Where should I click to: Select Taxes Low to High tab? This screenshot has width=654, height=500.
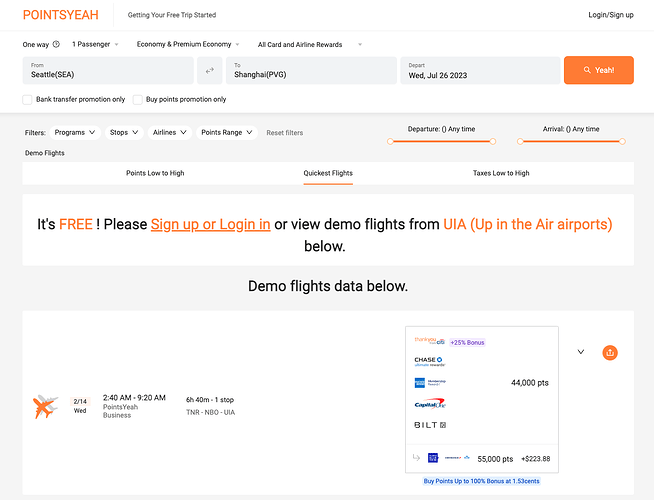pyautogui.click(x=501, y=173)
